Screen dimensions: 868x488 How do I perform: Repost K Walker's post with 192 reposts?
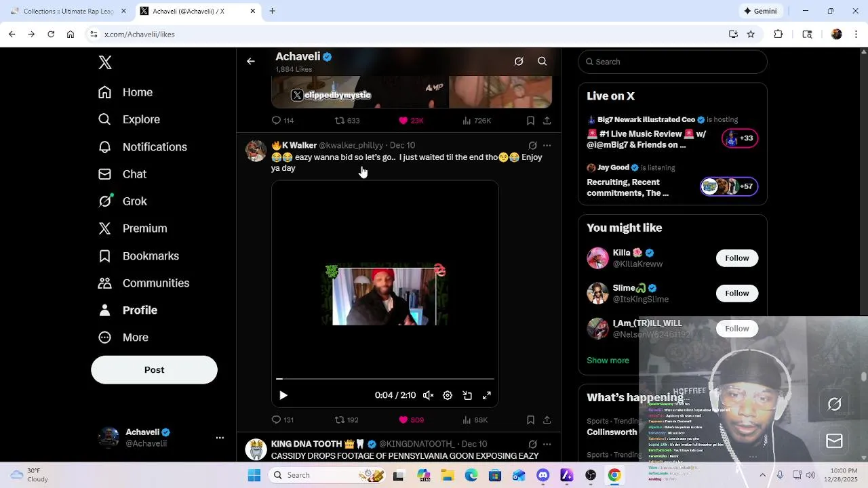point(347,420)
